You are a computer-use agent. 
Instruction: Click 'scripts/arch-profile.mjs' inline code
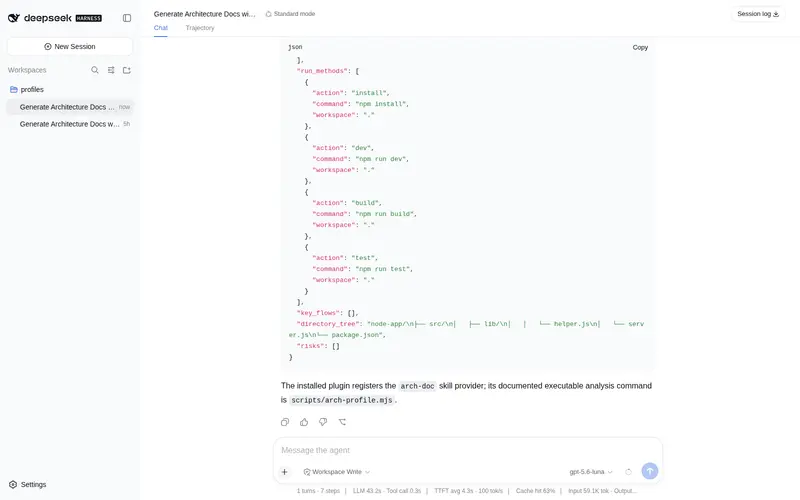tap(342, 400)
